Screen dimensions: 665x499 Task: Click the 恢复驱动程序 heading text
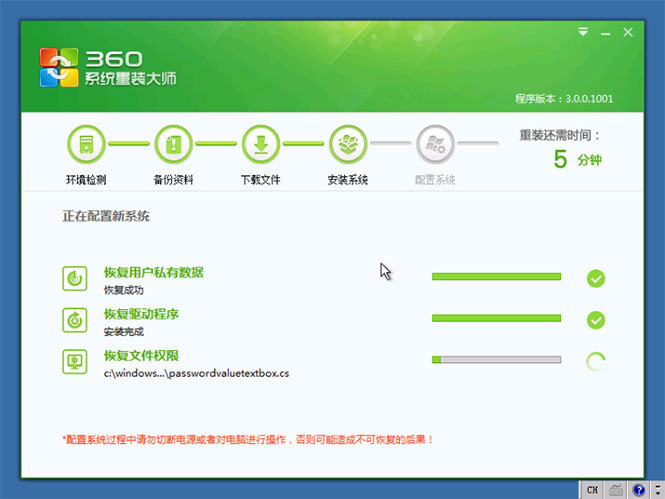pos(141,314)
